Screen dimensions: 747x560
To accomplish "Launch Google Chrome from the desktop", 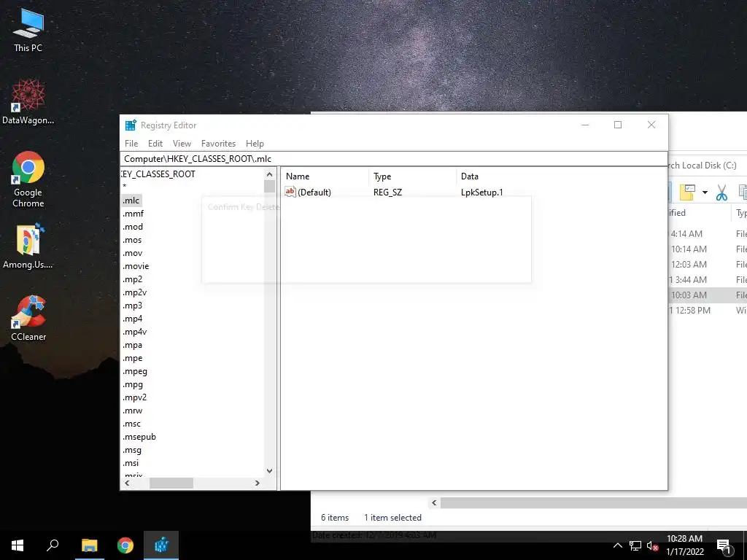I will point(28,179).
